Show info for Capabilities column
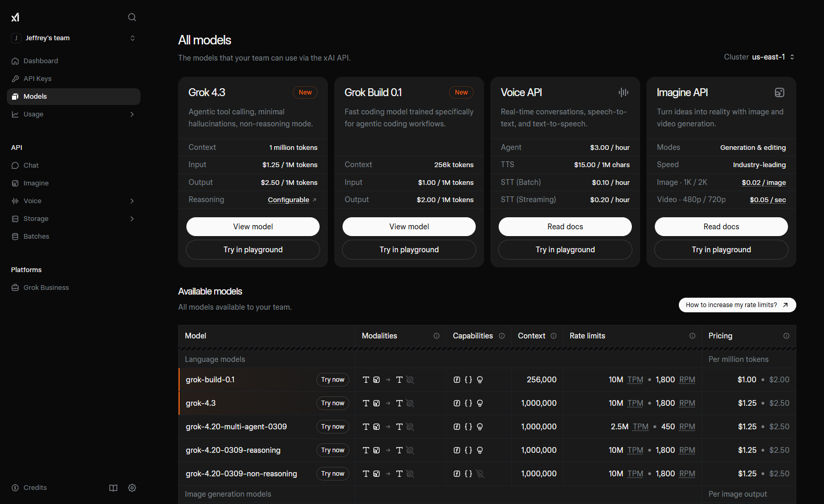The width and height of the screenshot is (824, 504). click(502, 336)
